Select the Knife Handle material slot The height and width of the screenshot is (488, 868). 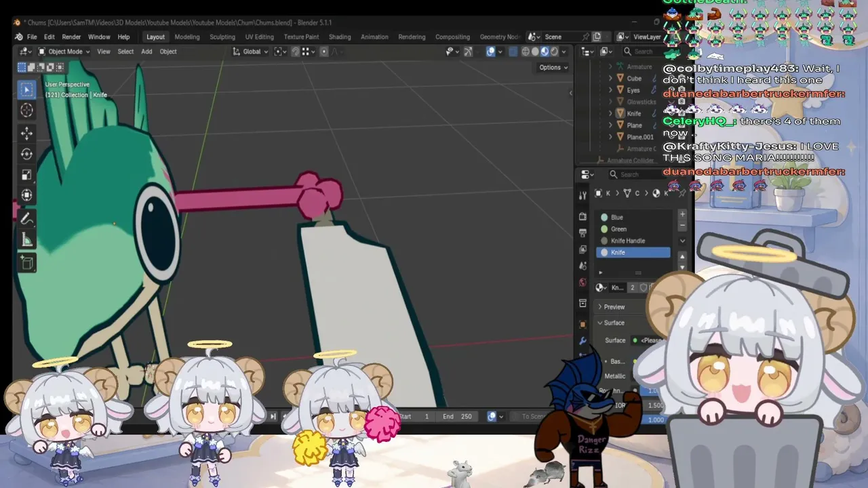click(x=633, y=241)
